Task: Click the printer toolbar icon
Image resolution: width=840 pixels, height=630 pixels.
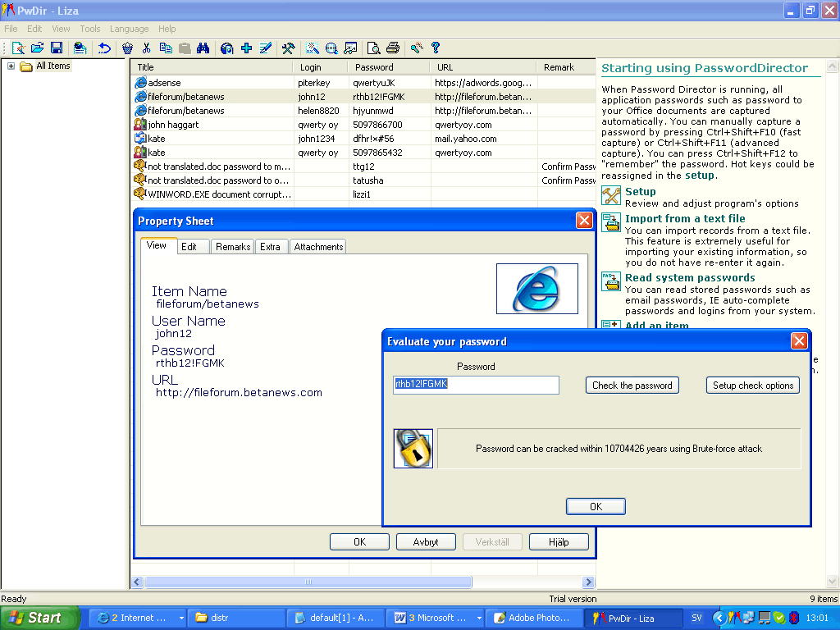Action: click(x=393, y=48)
